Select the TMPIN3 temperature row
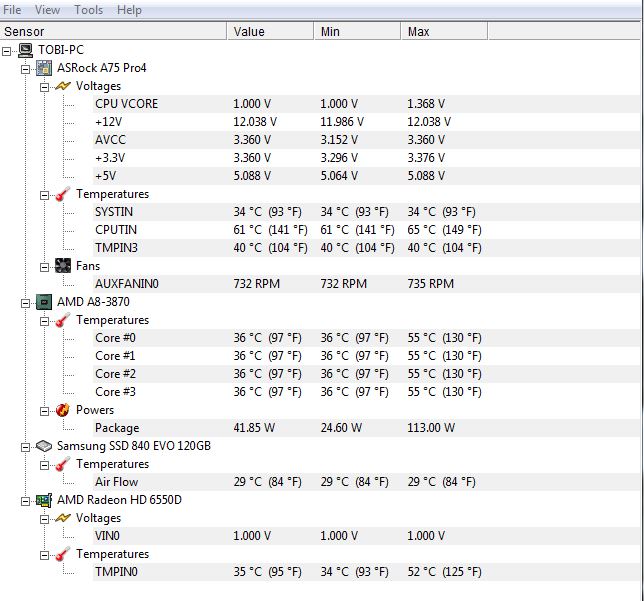644x601 pixels. coord(366,248)
